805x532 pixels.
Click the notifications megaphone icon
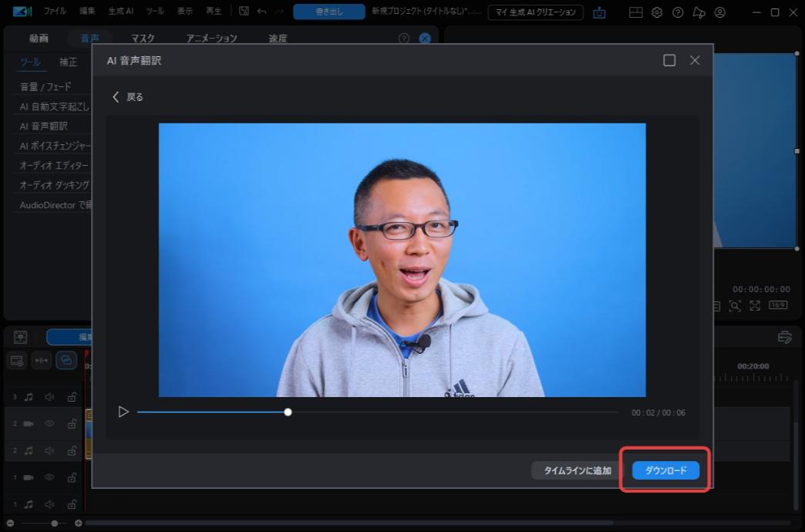coord(699,12)
